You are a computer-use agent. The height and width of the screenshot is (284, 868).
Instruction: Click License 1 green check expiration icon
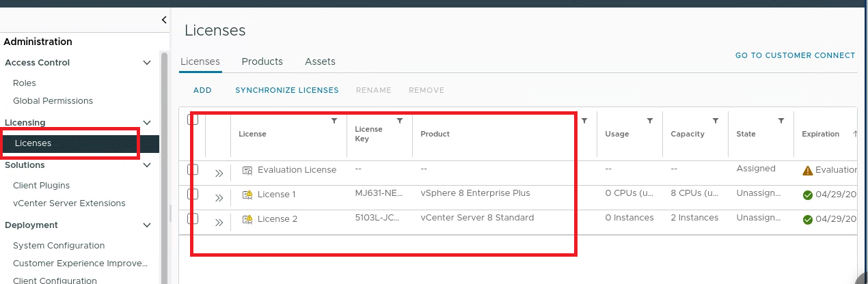coord(808,195)
